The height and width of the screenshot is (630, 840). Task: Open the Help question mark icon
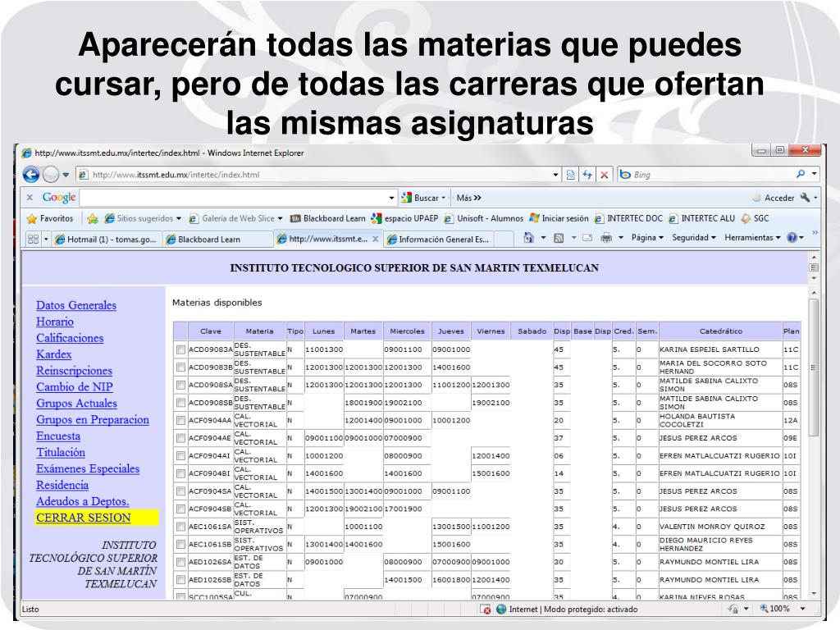[792, 238]
